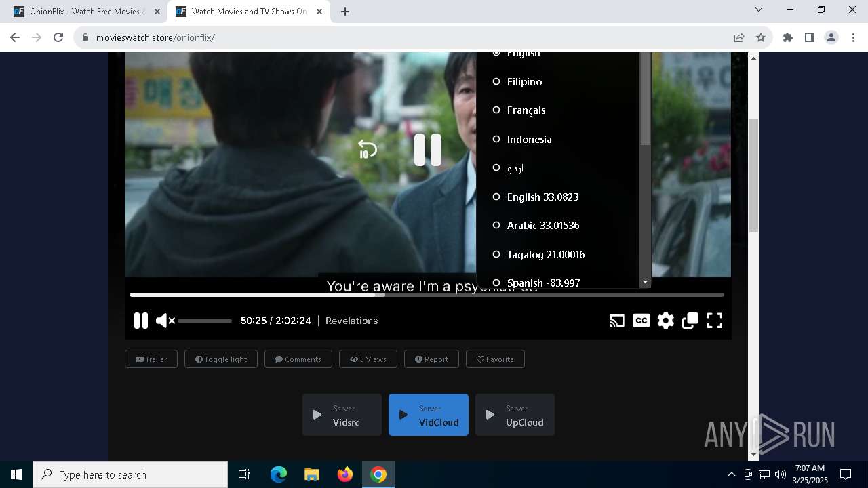The image size is (868, 488).
Task: Launch Microsoft Edge from taskbar
Action: (x=279, y=474)
